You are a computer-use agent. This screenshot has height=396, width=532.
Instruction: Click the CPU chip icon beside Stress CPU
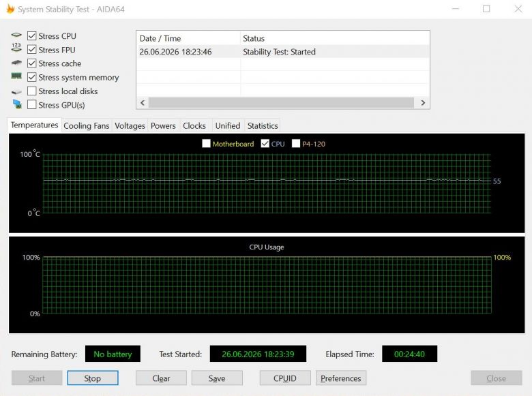point(16,35)
